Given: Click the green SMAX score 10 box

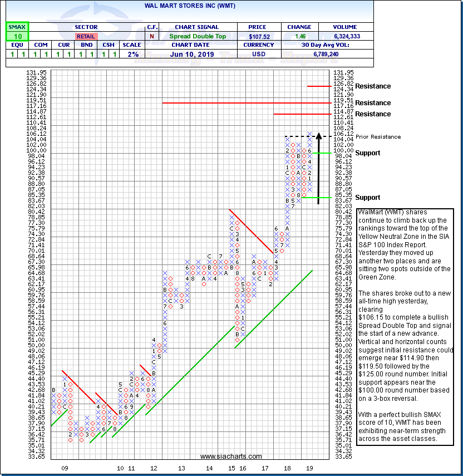Looking at the screenshot, I should [17, 36].
